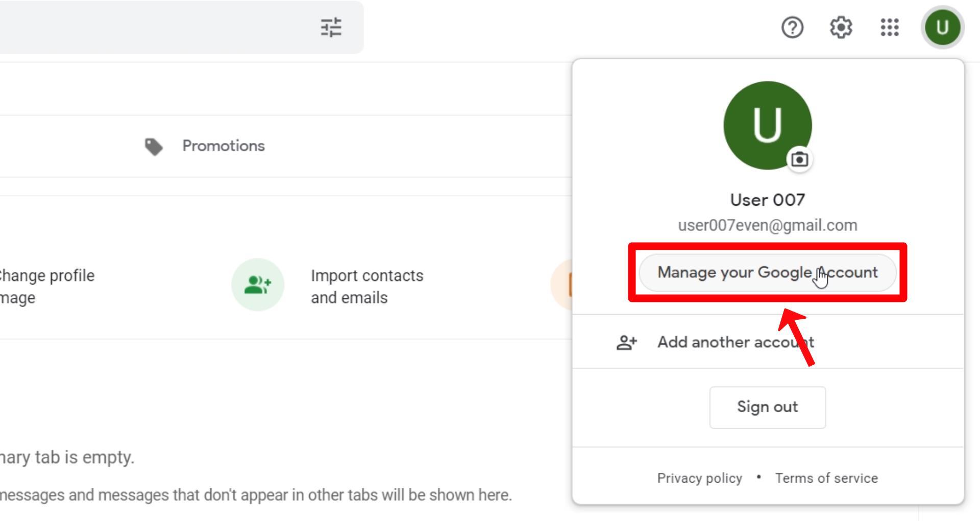Click the camera icon on profile picture
This screenshot has width=980, height=521.
799,159
